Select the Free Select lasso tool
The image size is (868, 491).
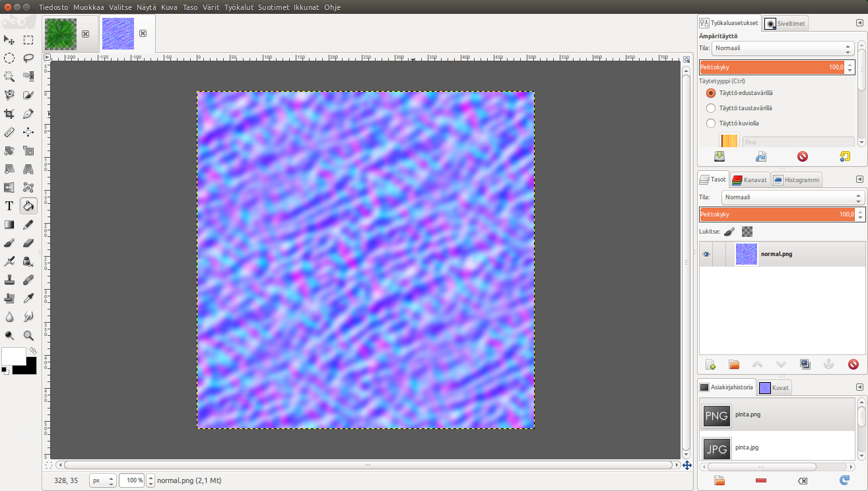pyautogui.click(x=28, y=58)
